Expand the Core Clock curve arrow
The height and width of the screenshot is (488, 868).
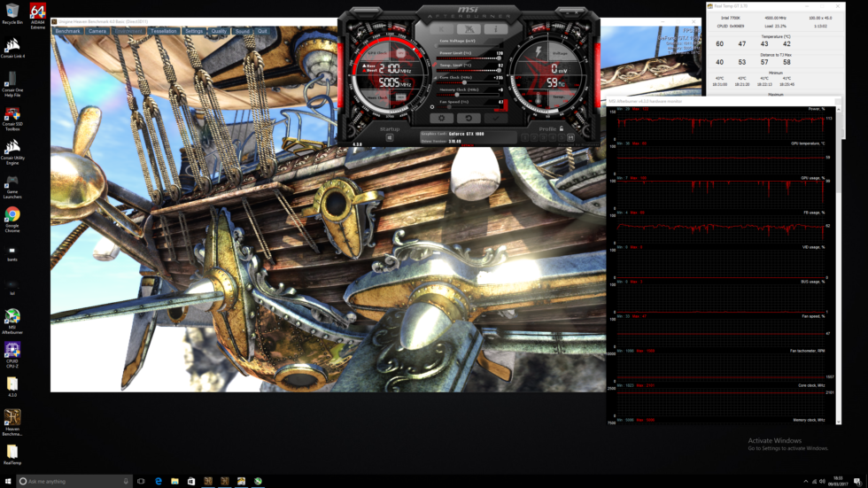pos(435,77)
